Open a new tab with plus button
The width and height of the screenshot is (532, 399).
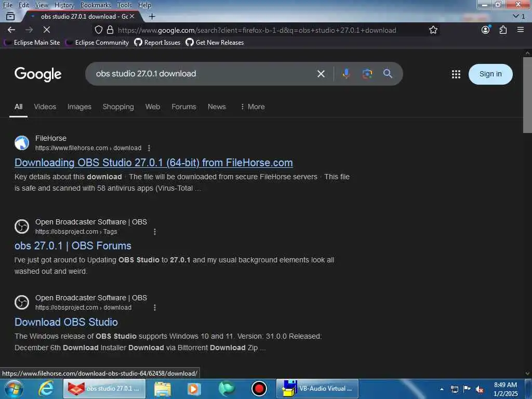152,16
